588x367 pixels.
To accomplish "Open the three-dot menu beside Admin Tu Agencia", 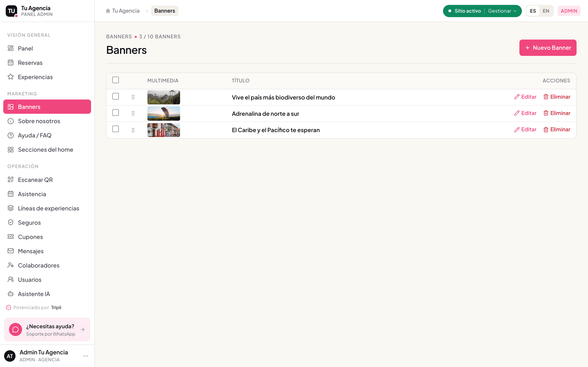I will coord(86,356).
